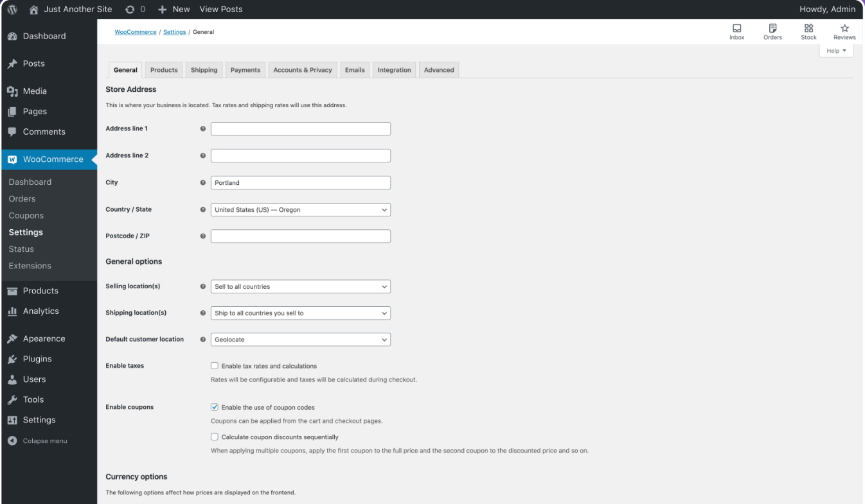
Task: Switch to the Shipping settings tab
Action: (x=204, y=69)
